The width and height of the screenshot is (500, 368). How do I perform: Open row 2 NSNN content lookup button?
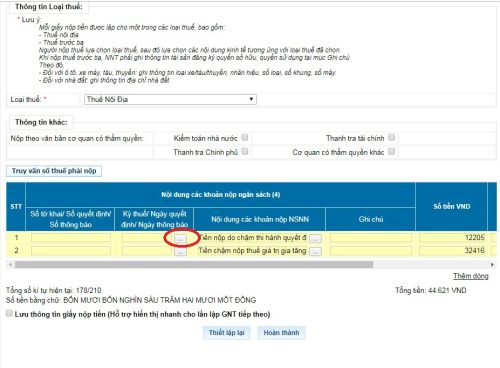point(315,251)
